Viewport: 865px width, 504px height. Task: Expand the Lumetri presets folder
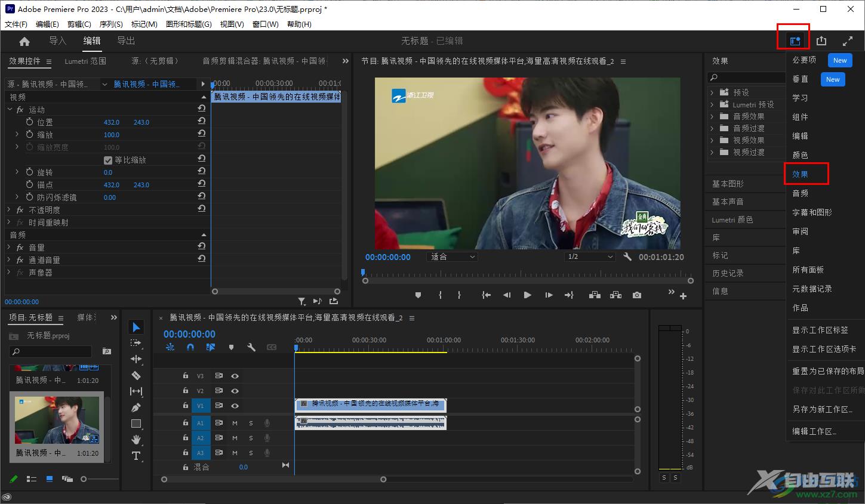712,104
